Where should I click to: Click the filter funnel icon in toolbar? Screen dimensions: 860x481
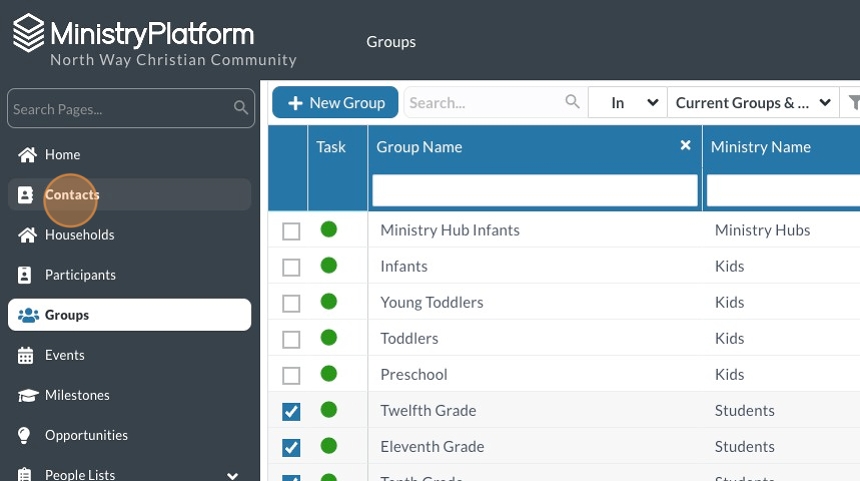[853, 102]
